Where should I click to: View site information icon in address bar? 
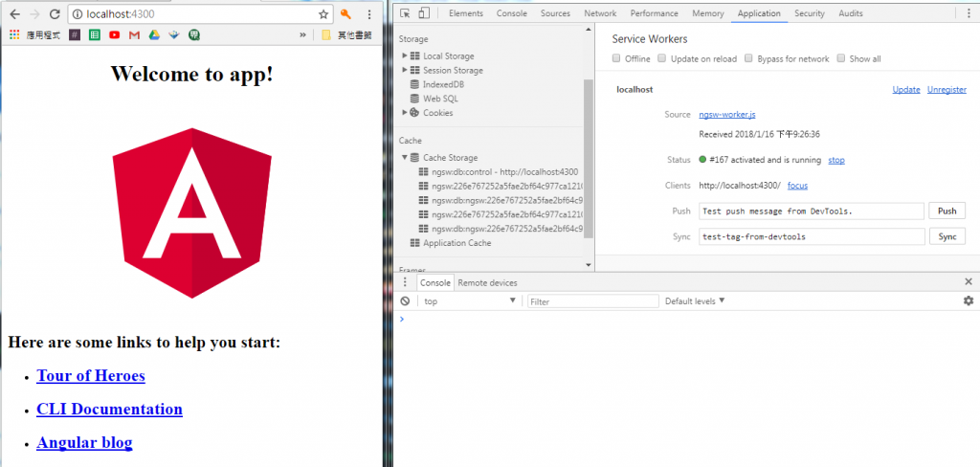[78, 13]
